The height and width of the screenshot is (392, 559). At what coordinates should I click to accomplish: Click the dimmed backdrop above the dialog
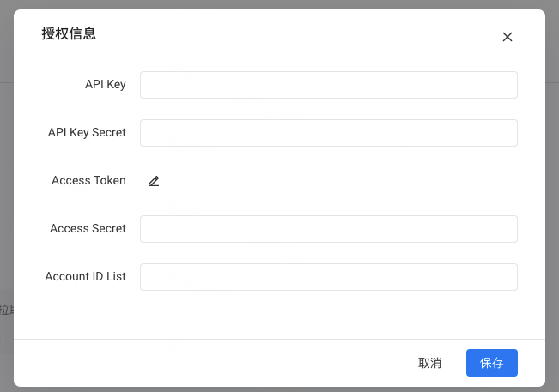[x=280, y=4]
